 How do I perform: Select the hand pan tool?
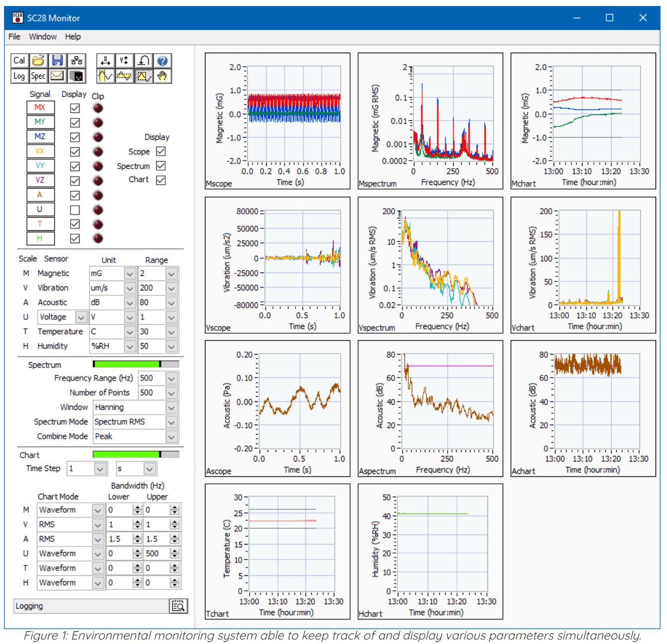[162, 76]
